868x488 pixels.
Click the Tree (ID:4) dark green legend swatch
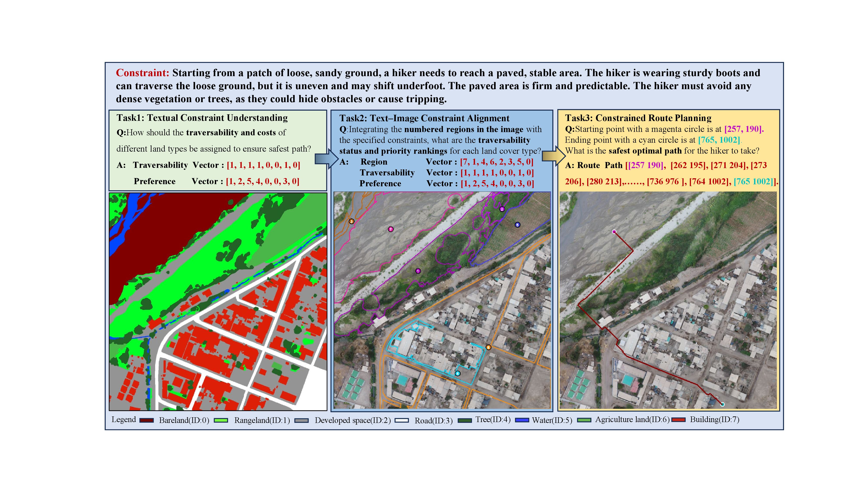[x=465, y=420]
